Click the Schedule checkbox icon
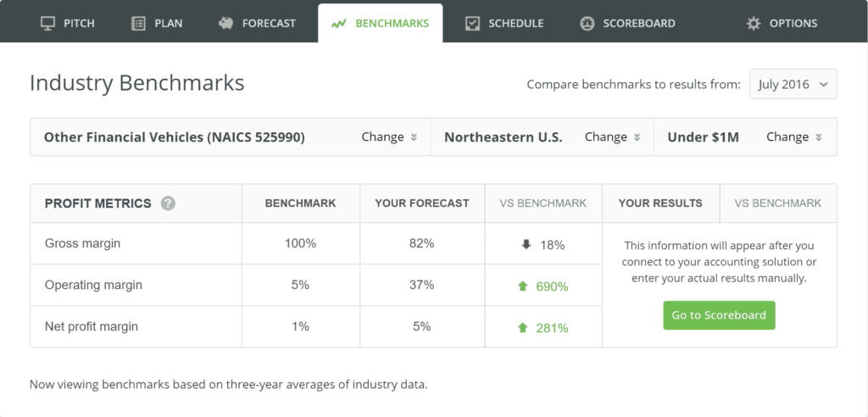 point(472,23)
